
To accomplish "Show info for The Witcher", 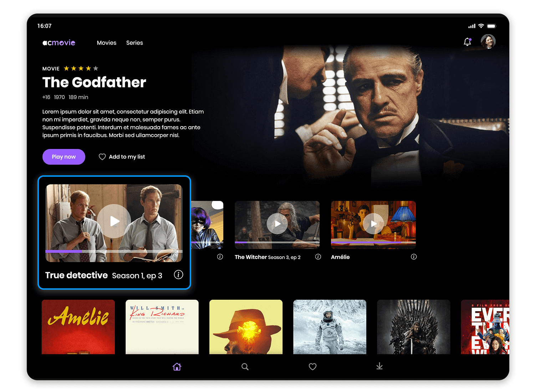I will click(x=318, y=257).
